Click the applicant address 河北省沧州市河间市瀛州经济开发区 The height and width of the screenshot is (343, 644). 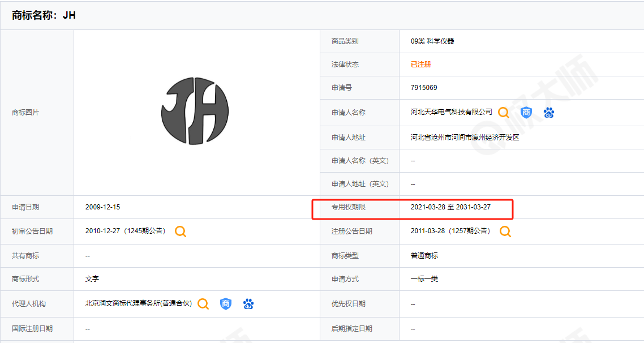tap(465, 138)
